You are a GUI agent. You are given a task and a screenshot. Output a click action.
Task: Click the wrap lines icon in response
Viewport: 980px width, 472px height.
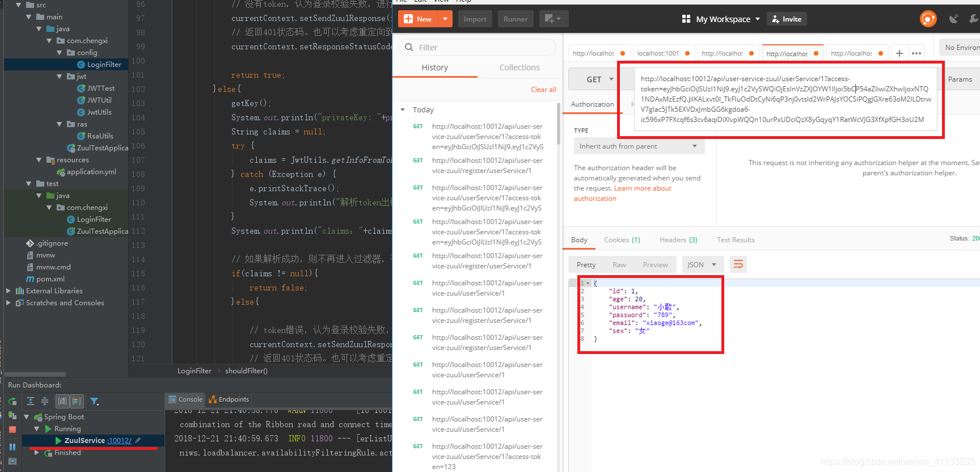point(738,264)
